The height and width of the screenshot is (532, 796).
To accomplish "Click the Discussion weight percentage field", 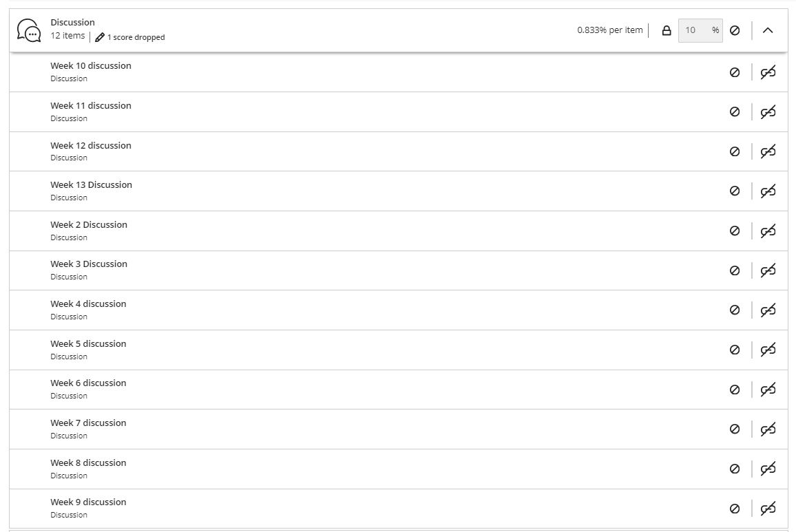I will [x=694, y=30].
